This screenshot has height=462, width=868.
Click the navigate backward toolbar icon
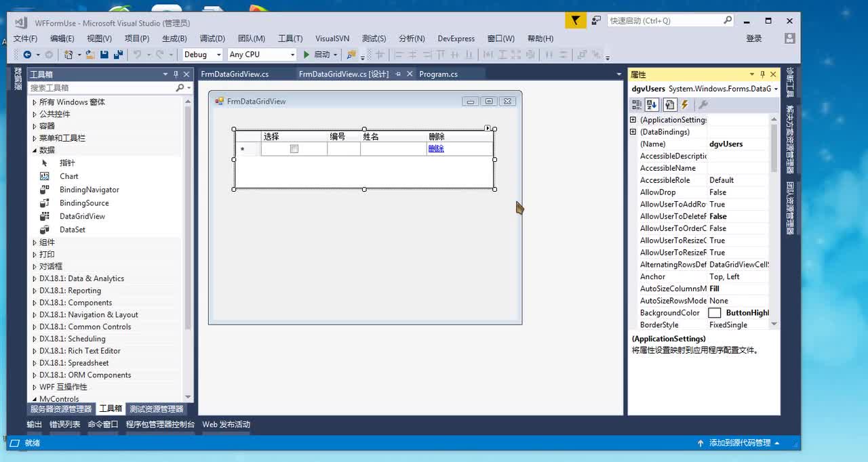point(27,54)
